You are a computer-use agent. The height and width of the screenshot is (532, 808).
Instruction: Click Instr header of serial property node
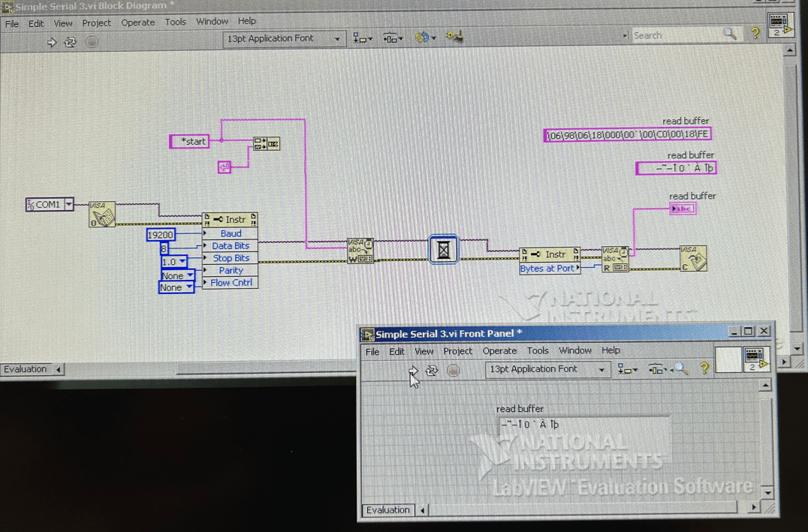tap(231, 220)
